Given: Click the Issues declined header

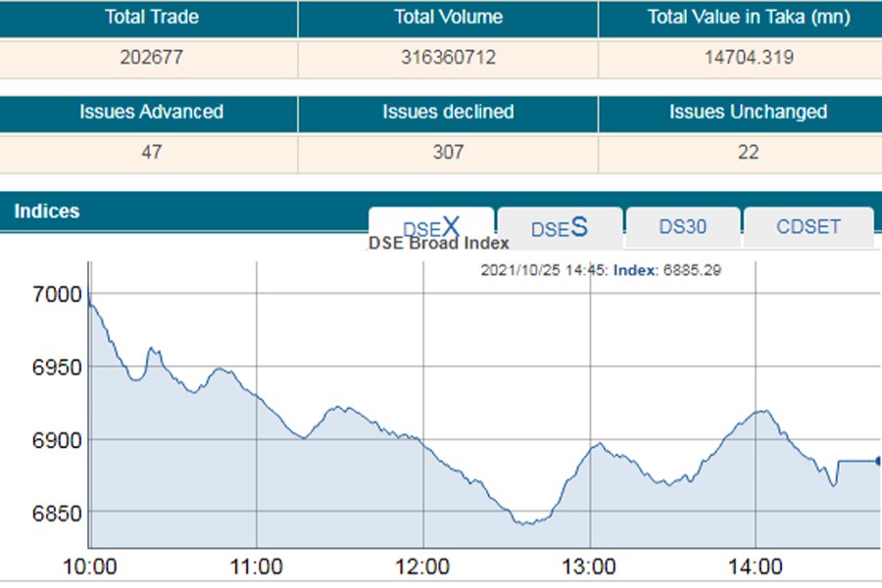Looking at the screenshot, I should pyautogui.click(x=448, y=112).
